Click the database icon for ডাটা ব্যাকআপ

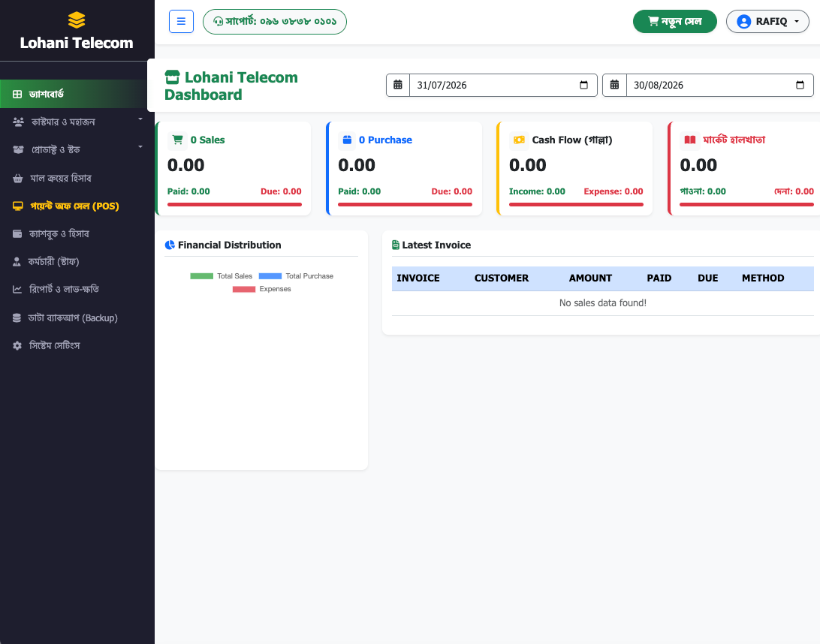pyautogui.click(x=17, y=317)
